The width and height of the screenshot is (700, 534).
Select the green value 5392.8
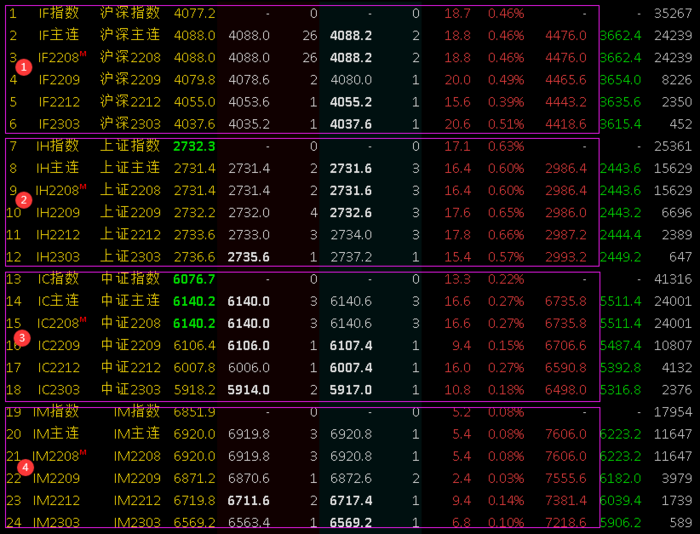[x=621, y=367]
